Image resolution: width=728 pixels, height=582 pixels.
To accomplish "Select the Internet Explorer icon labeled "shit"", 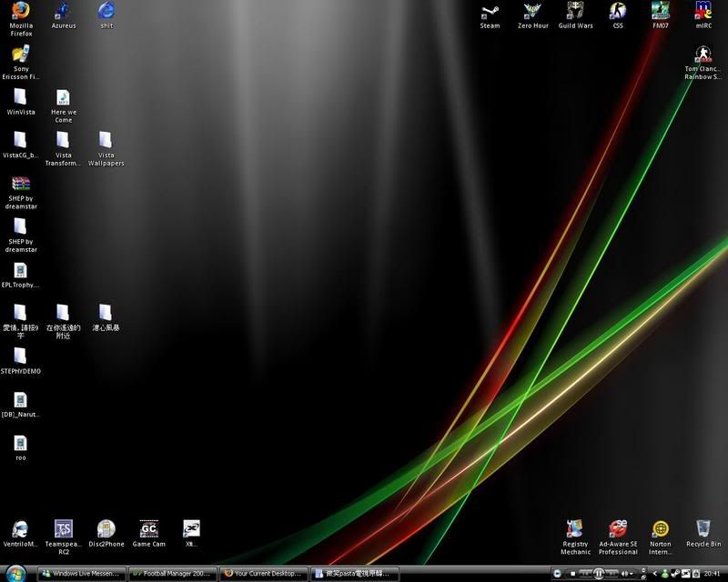I will point(106,15).
